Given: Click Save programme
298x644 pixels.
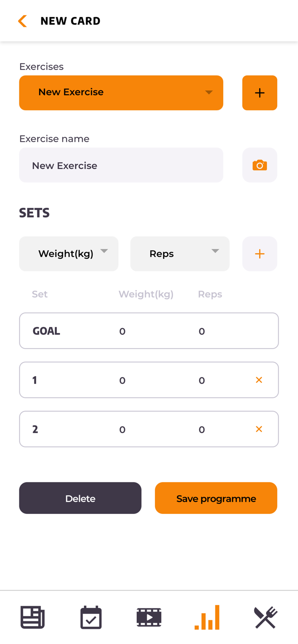Looking at the screenshot, I should tap(216, 498).
